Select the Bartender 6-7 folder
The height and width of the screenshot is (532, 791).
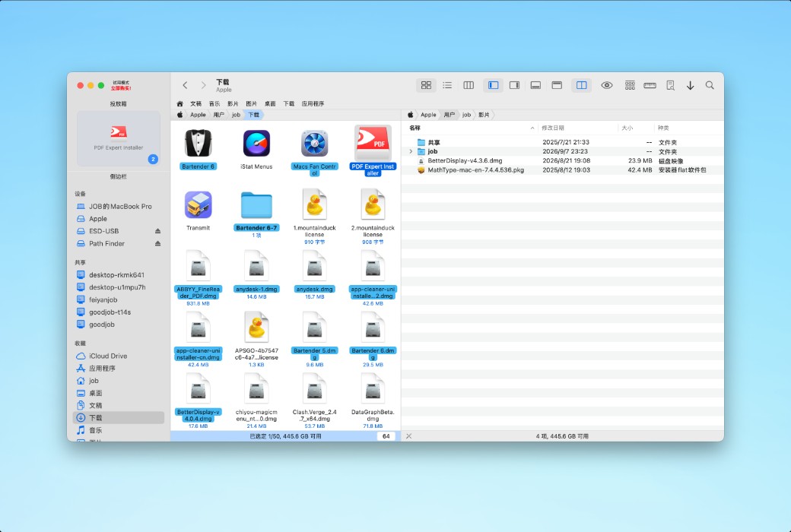[x=256, y=205]
